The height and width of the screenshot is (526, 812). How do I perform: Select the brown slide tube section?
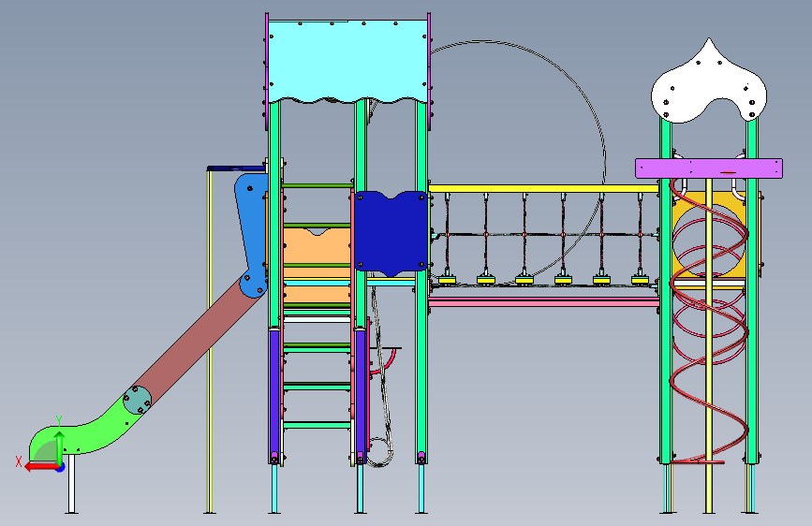pos(199,342)
